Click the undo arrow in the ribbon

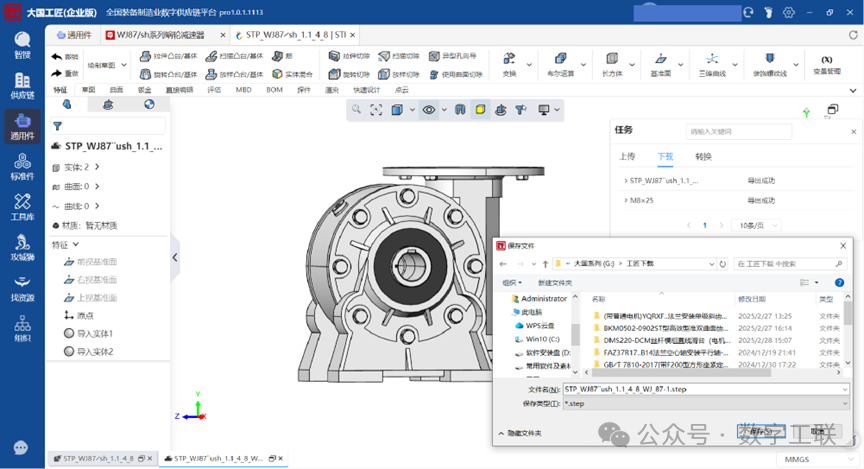57,56
